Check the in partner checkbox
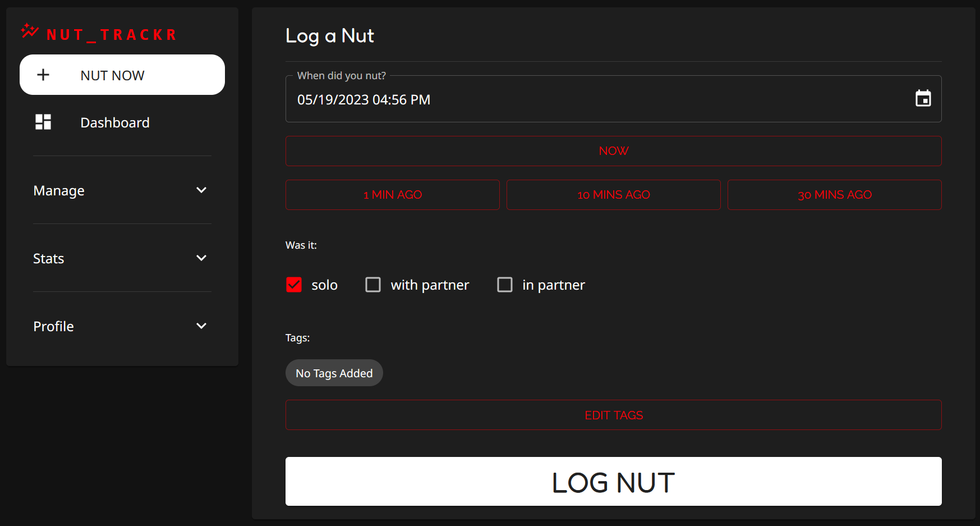 (x=505, y=285)
